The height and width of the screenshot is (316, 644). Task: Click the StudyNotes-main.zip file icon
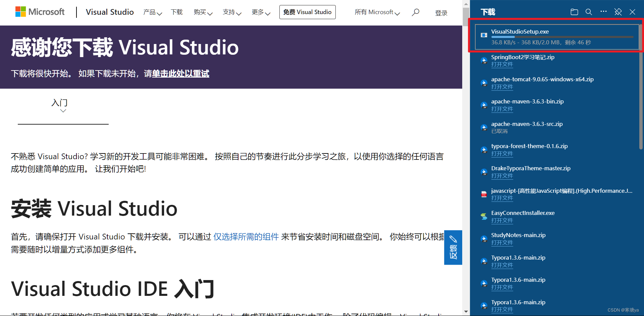(484, 239)
